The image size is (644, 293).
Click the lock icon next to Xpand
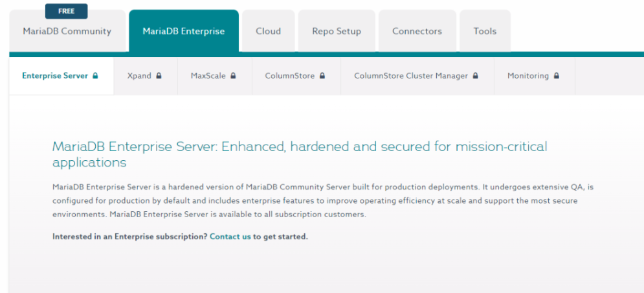(159, 76)
